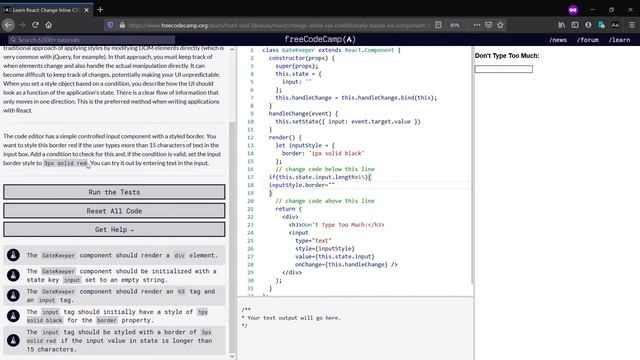Open the /learn link
Image resolution: width=640 pixels, height=360 pixels.
pos(619,40)
